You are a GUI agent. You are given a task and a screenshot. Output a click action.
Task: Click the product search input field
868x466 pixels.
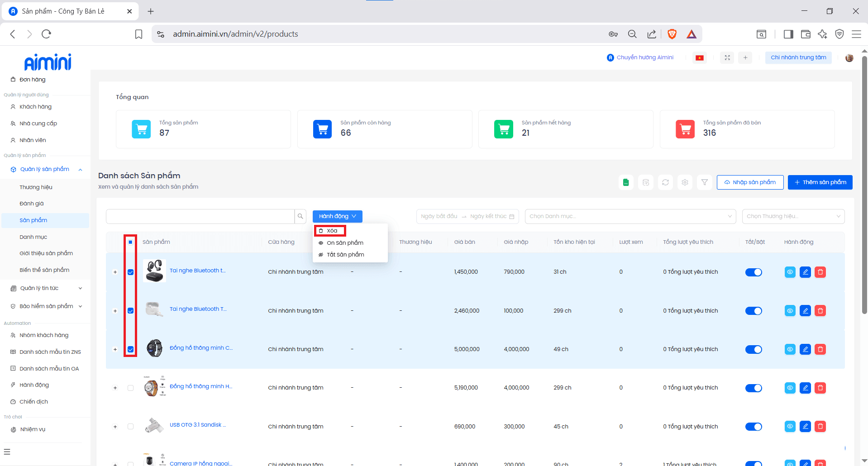[200, 216]
